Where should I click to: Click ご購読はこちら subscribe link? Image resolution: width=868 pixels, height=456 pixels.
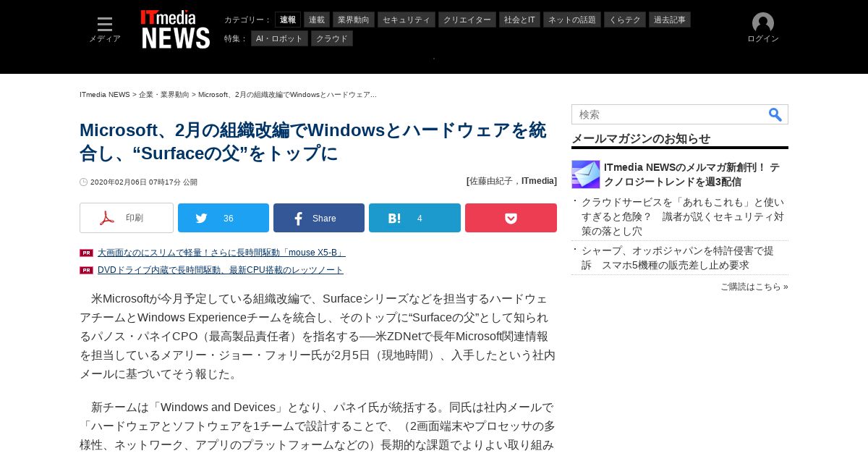[x=754, y=287]
